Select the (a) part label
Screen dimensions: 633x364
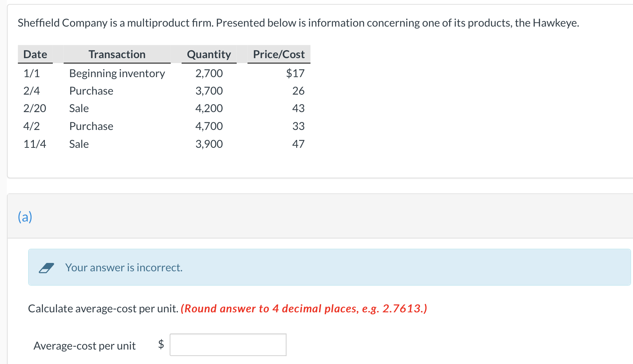click(25, 217)
